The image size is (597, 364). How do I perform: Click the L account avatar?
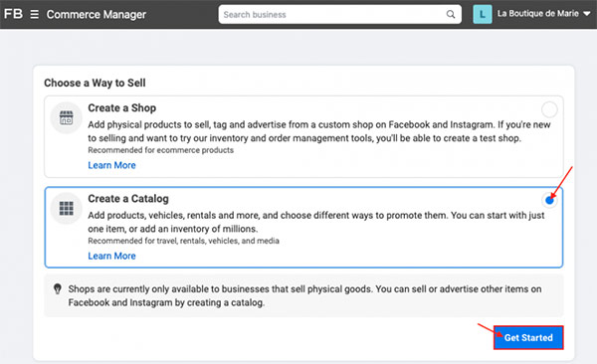coord(483,15)
